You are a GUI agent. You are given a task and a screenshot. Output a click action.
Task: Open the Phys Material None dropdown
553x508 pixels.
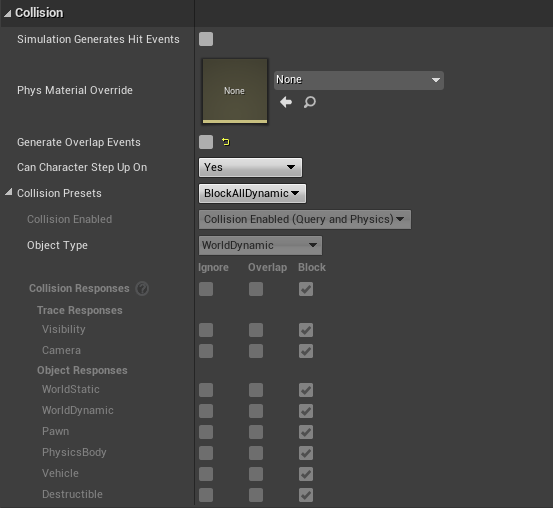tap(359, 80)
